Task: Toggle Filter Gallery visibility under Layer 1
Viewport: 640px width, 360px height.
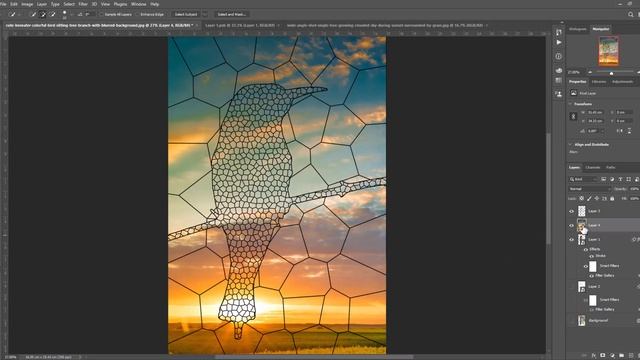Action: coord(591,276)
